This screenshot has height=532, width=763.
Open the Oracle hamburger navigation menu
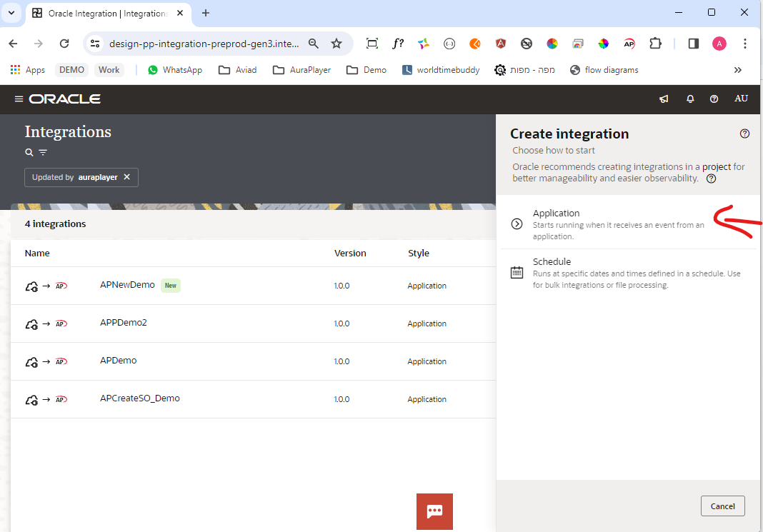(x=19, y=99)
